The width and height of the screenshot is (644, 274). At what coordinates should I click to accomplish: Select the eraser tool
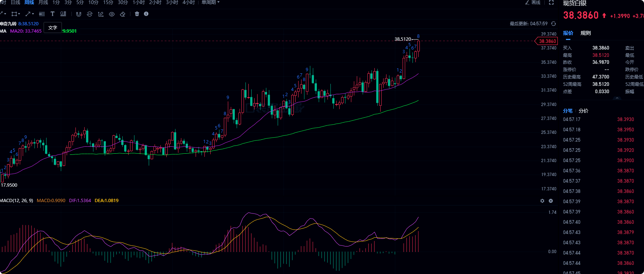(123, 14)
